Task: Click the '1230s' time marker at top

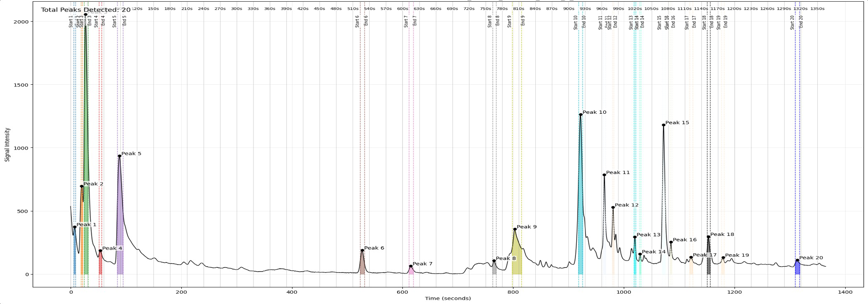Action: 751,9
